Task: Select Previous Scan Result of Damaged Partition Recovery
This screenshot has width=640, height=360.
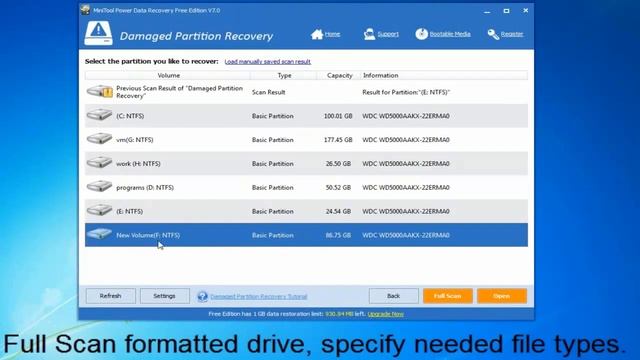Action: point(306,92)
